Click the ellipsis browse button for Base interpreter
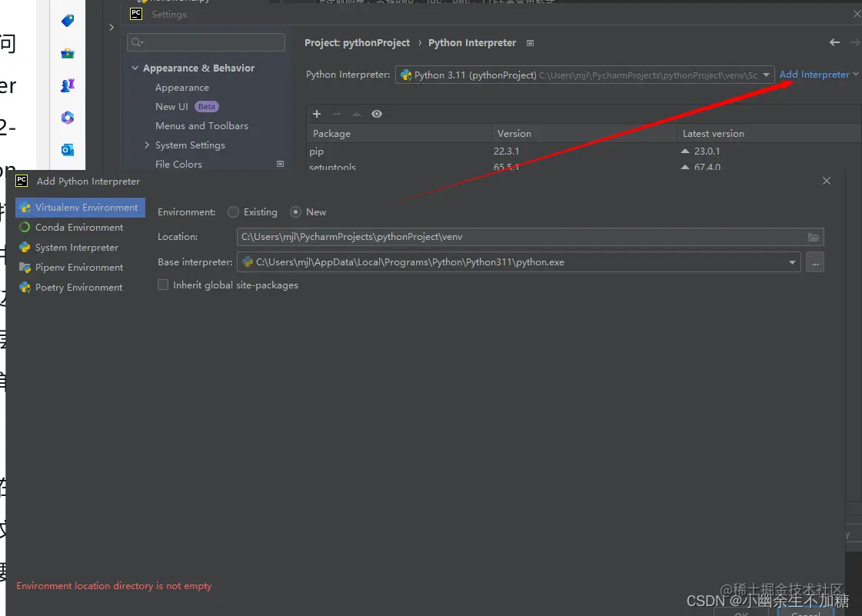 click(815, 262)
